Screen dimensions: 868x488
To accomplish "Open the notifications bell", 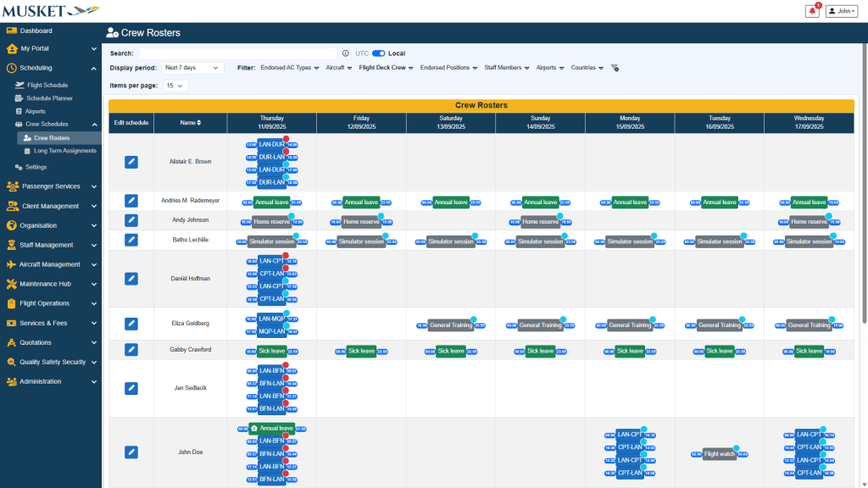I will 812,11.
